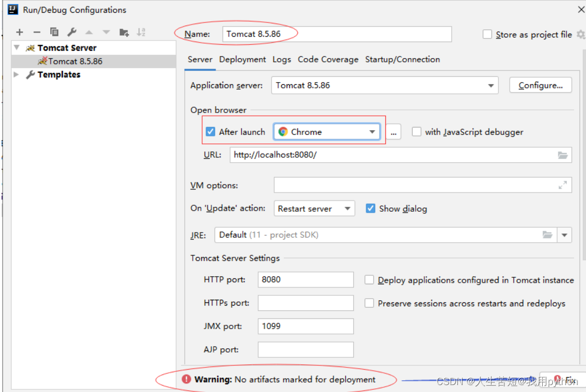Image resolution: width=586 pixels, height=392 pixels.
Task: Click the red warning icon near the message
Action: (186, 379)
